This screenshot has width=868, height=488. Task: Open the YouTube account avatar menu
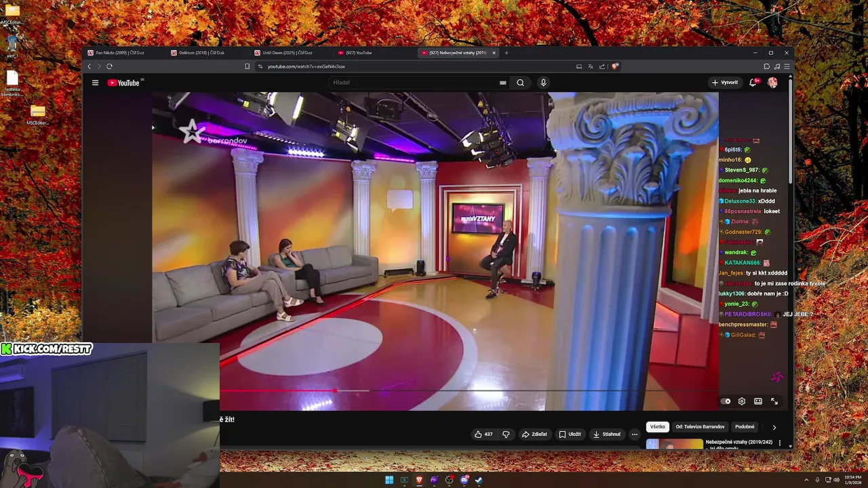pyautogui.click(x=772, y=83)
